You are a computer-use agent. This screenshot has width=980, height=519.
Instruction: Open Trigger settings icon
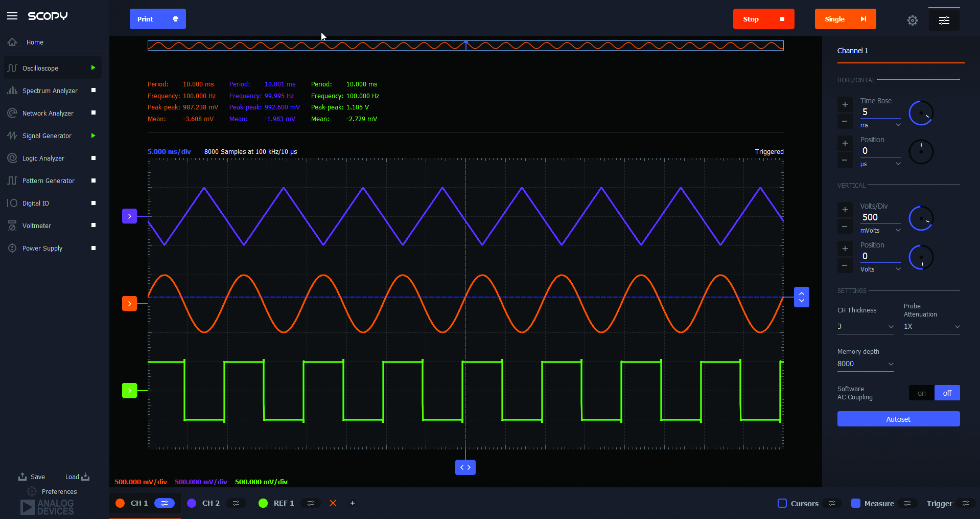(x=965, y=503)
